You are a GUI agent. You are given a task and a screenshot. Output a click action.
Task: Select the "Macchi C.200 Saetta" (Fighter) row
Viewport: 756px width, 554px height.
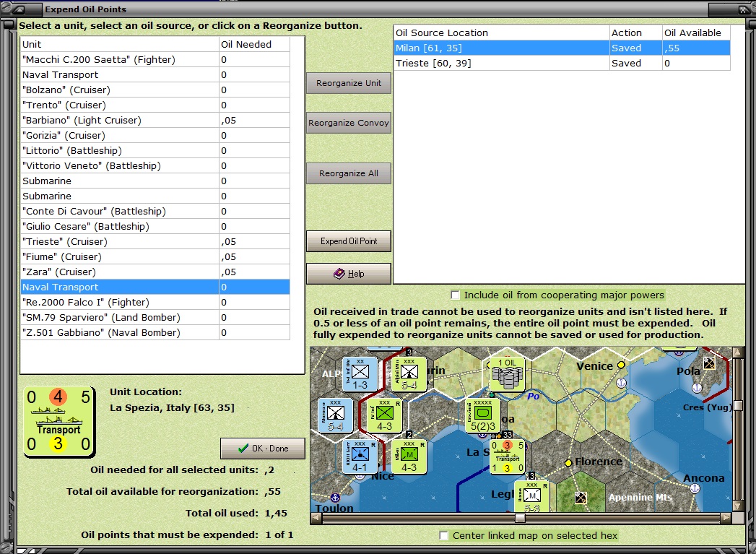155,60
